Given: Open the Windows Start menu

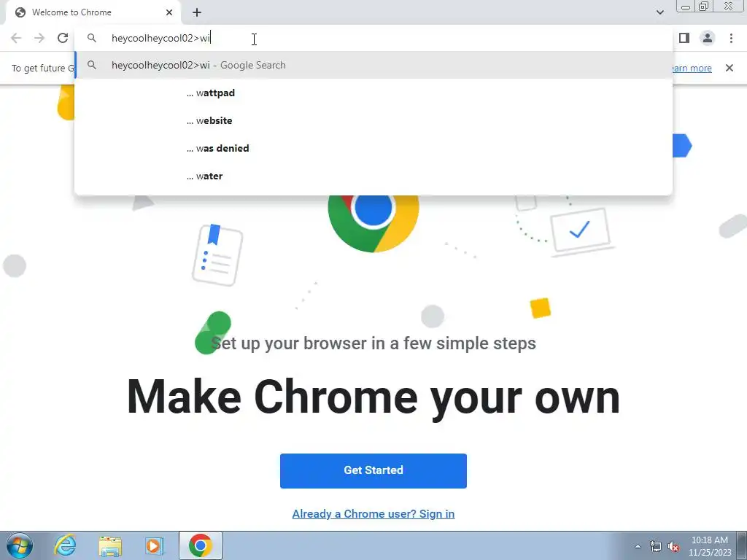Looking at the screenshot, I should click(20, 545).
